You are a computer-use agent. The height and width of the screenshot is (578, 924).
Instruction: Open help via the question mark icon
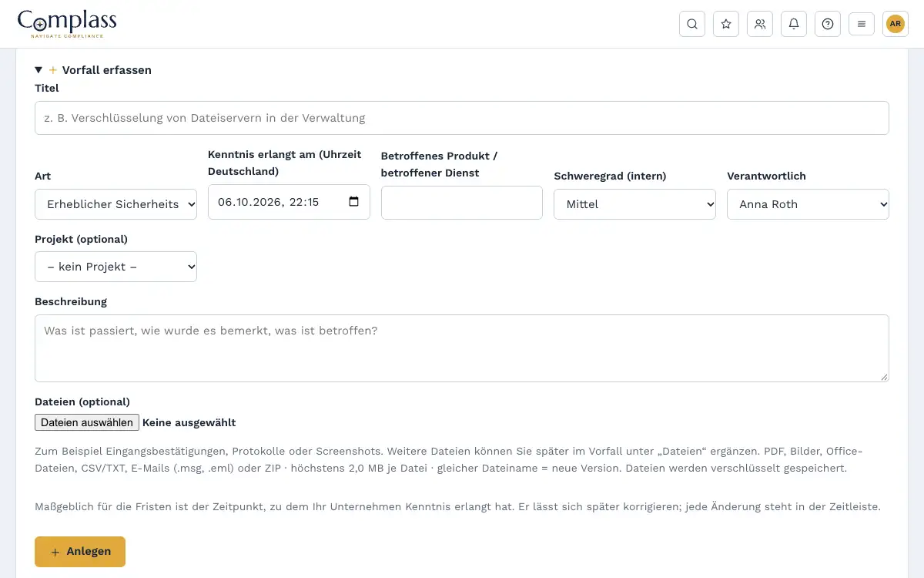click(x=828, y=24)
